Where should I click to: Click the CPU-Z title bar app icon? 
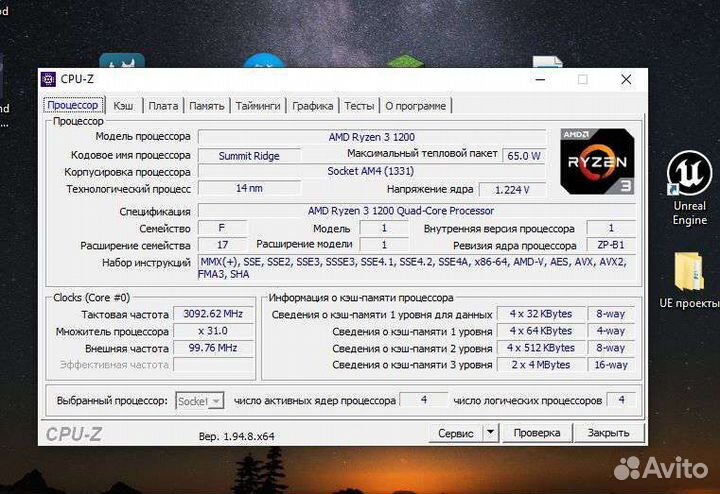point(48,79)
